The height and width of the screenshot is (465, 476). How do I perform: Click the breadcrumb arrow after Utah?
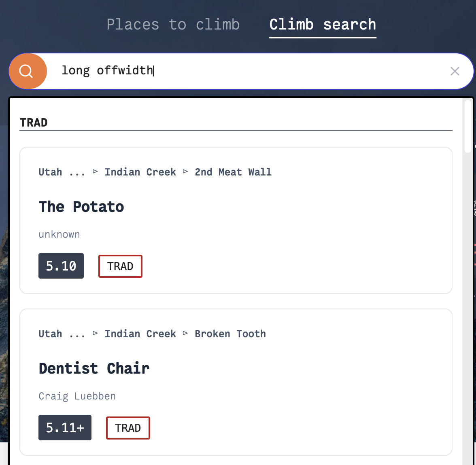pos(95,171)
